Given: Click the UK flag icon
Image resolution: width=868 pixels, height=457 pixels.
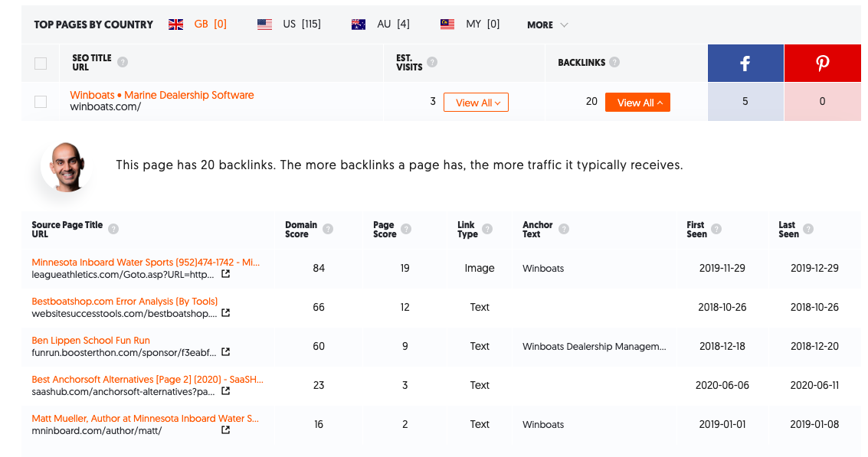Looking at the screenshot, I should [x=176, y=24].
